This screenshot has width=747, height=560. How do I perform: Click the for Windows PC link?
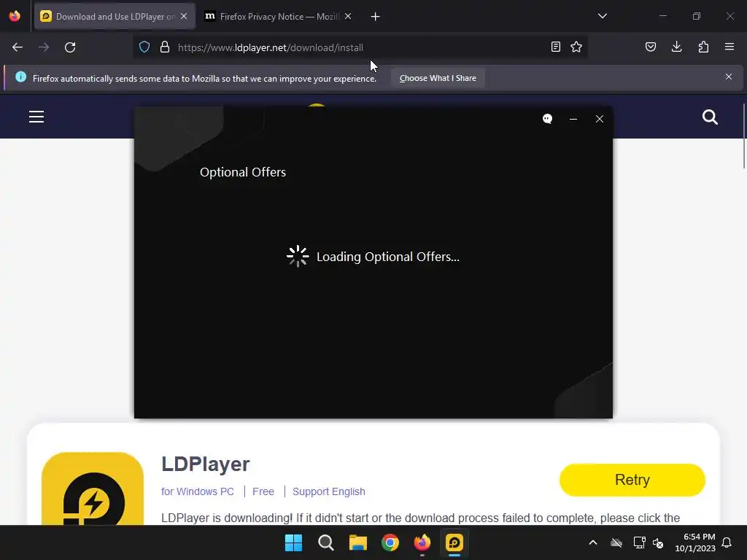point(198,491)
